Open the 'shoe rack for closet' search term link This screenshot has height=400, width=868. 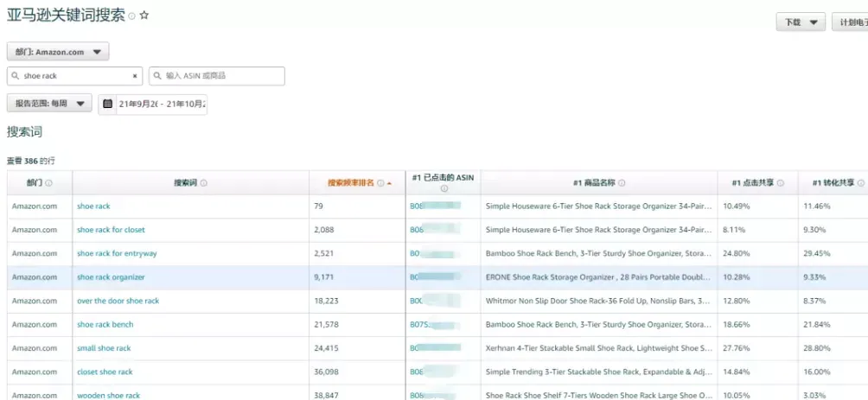[x=111, y=230]
